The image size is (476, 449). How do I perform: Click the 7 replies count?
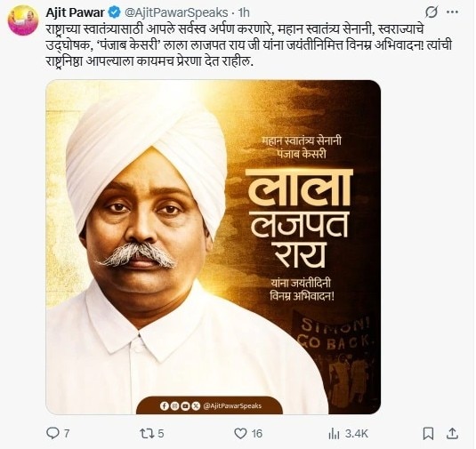[x=67, y=434]
